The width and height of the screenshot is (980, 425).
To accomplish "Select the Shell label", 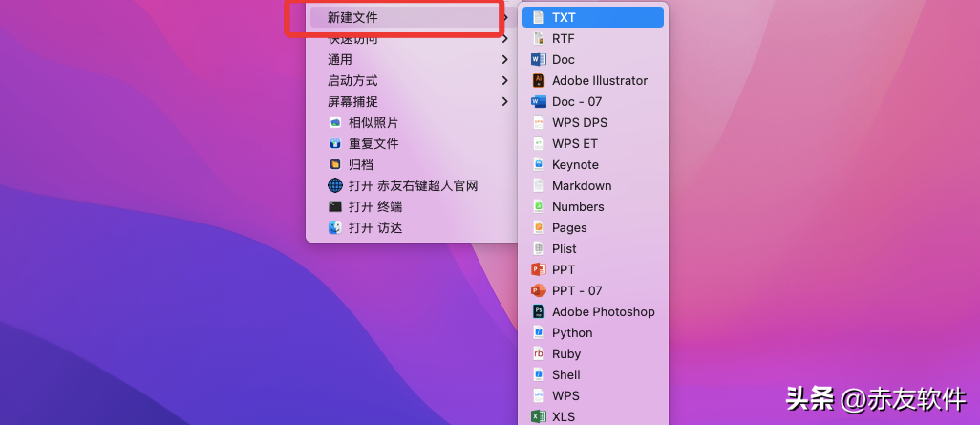I will pos(565,374).
